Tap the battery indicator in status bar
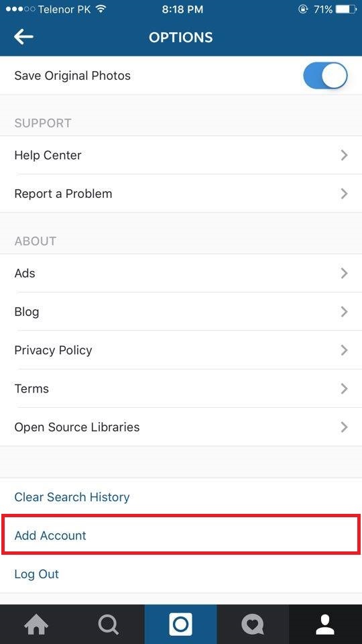The width and height of the screenshot is (362, 644). (x=347, y=9)
